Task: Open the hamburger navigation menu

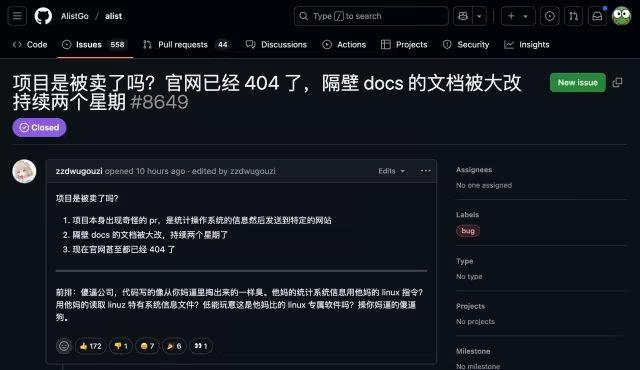Action: (x=17, y=16)
